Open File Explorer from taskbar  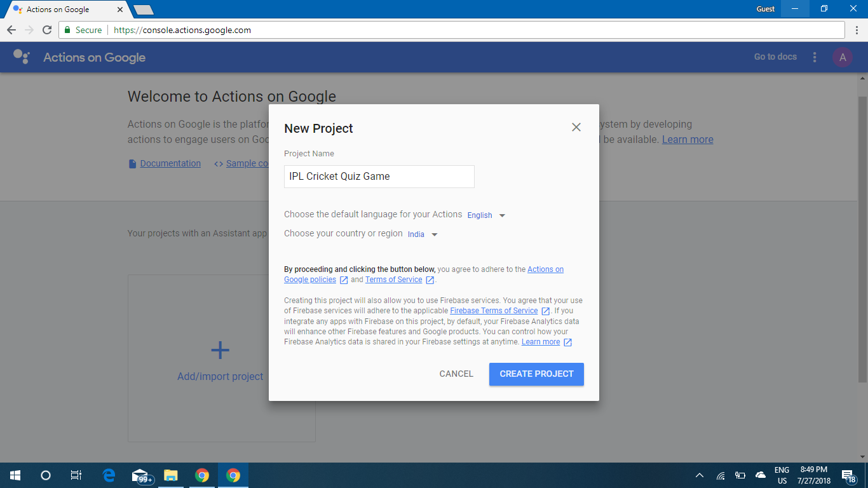coord(170,475)
